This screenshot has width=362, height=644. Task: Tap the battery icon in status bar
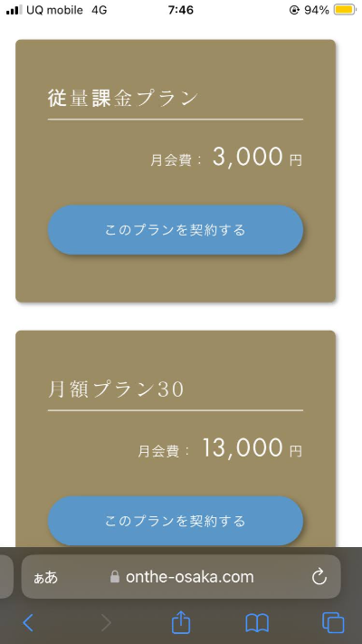tap(344, 10)
